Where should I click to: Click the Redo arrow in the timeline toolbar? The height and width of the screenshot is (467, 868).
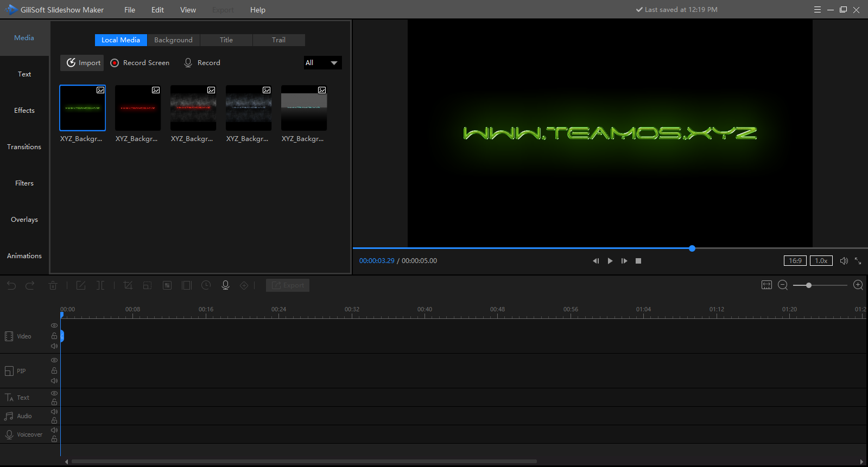30,285
